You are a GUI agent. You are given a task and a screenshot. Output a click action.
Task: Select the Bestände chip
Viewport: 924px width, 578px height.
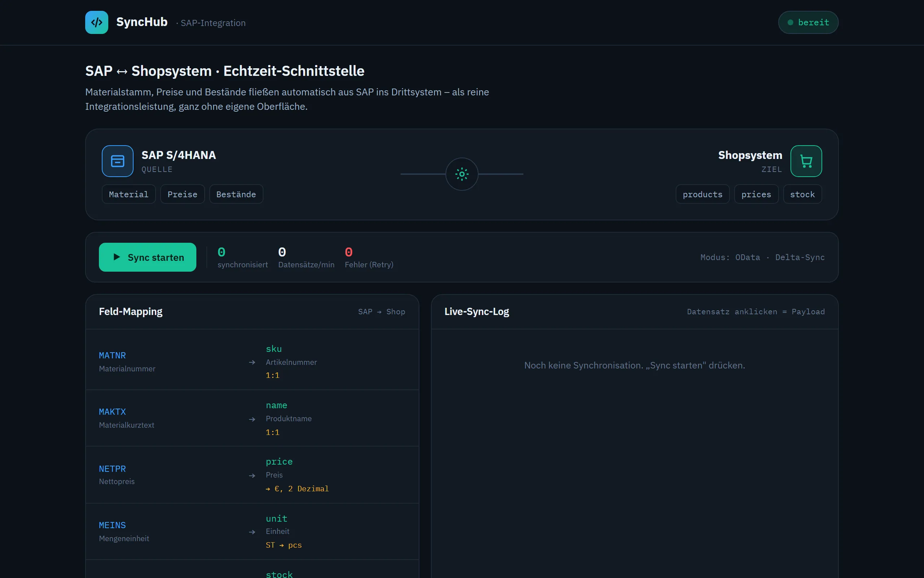[x=236, y=194]
